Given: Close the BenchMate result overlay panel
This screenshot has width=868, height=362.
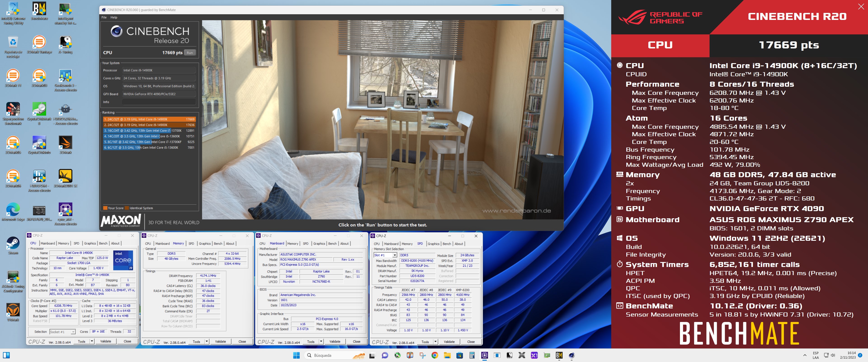Looking at the screenshot, I should coord(861,6).
